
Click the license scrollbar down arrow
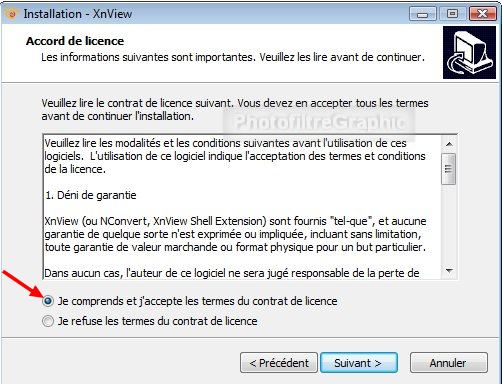[x=449, y=270]
